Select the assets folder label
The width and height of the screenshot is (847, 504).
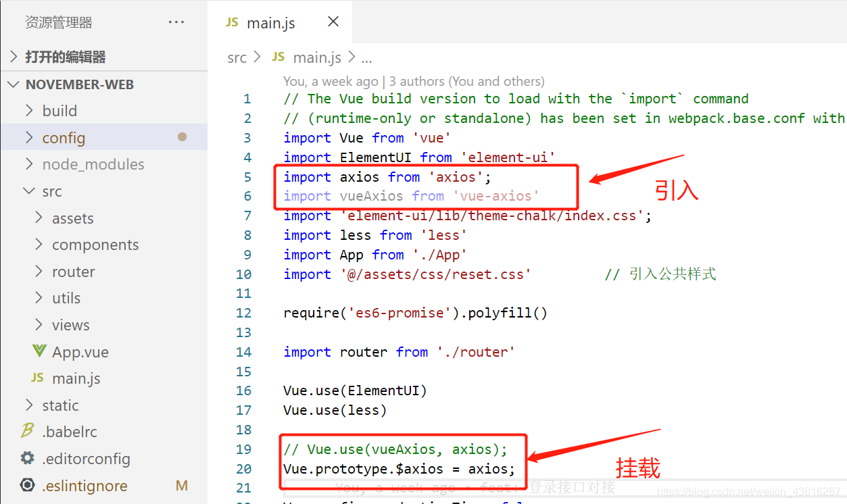pyautogui.click(x=73, y=218)
